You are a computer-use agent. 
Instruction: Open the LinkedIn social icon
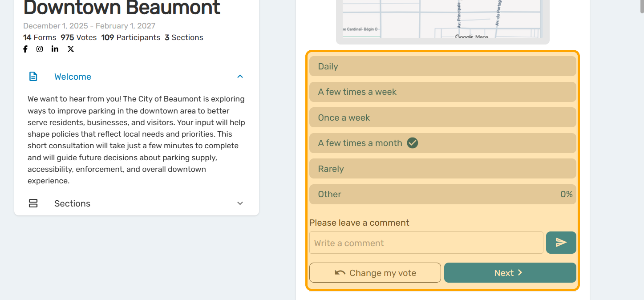click(55, 49)
